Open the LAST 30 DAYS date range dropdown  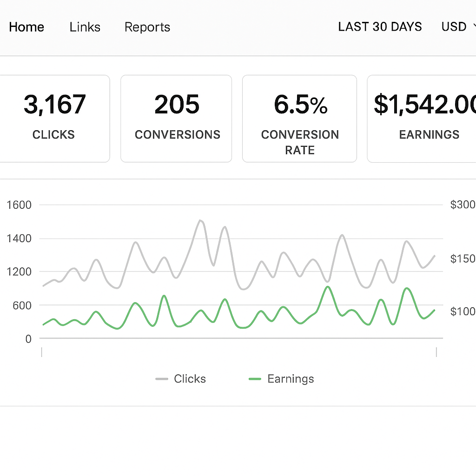380,27
